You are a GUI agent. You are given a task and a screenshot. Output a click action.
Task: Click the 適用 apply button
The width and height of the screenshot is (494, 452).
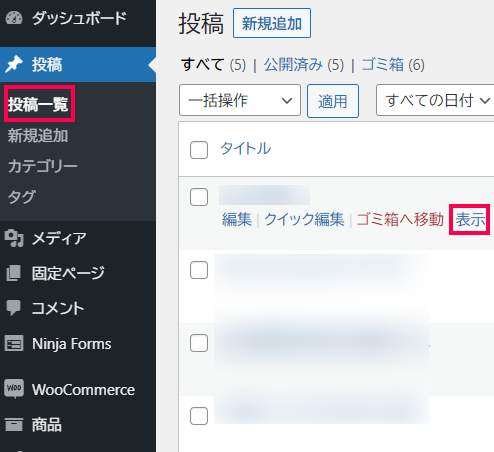pyautogui.click(x=333, y=101)
